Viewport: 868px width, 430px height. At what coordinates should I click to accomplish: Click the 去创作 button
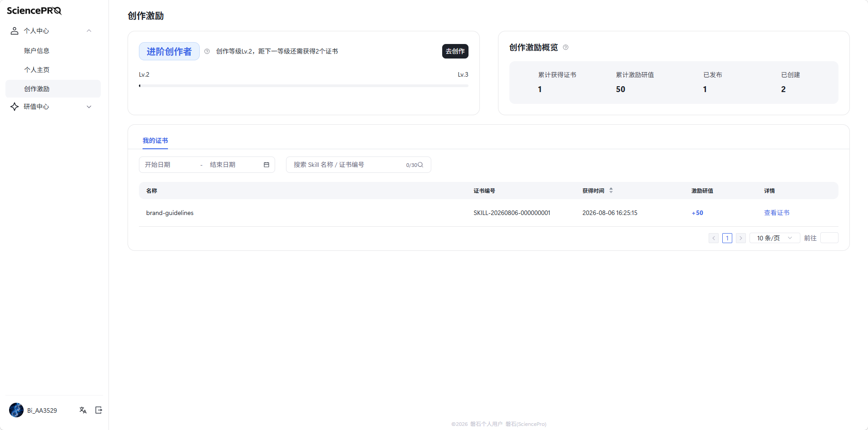pyautogui.click(x=455, y=51)
